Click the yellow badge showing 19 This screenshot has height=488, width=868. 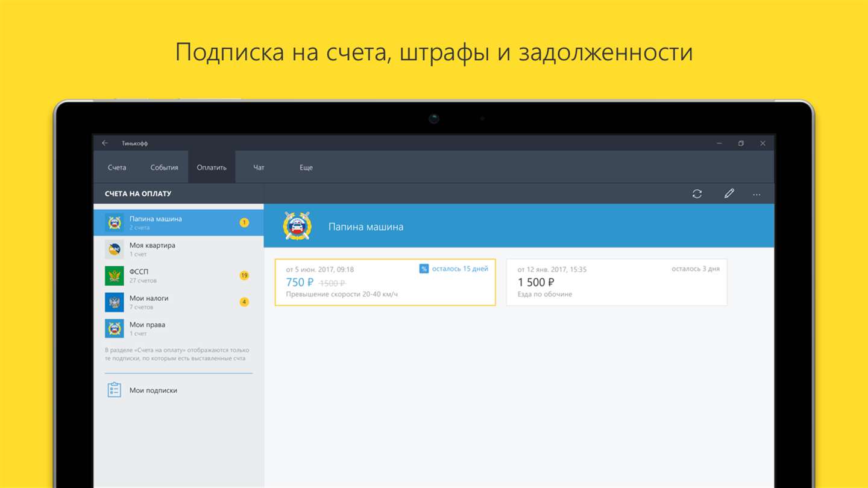pos(244,276)
